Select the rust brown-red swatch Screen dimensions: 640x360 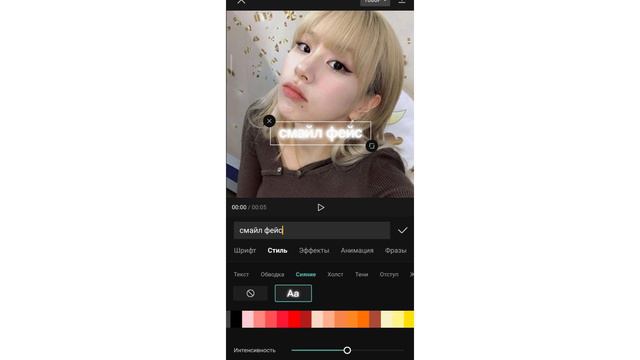pos(375,319)
